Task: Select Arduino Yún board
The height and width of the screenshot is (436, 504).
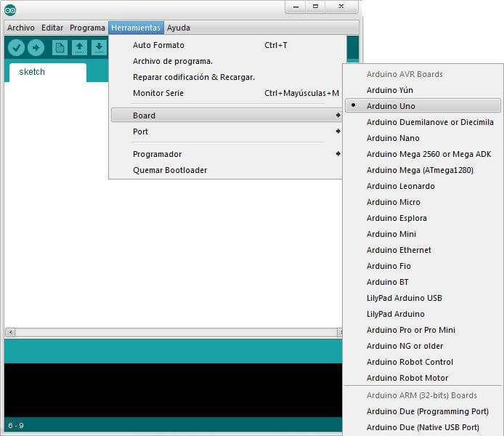Action: coord(423,90)
